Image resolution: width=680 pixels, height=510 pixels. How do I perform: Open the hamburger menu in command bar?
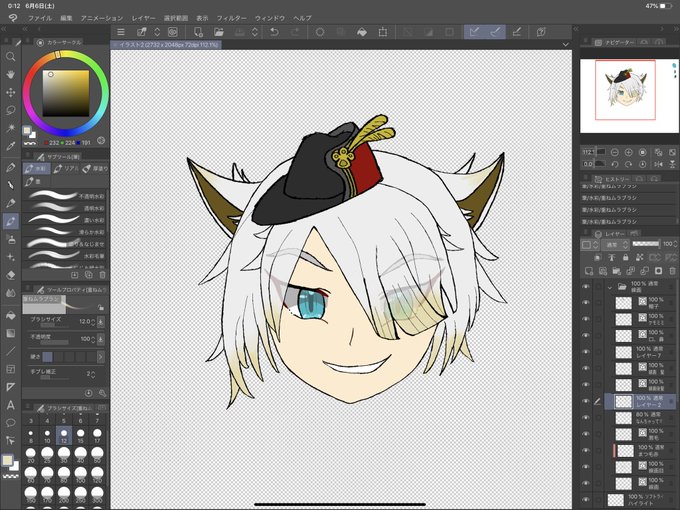121,32
